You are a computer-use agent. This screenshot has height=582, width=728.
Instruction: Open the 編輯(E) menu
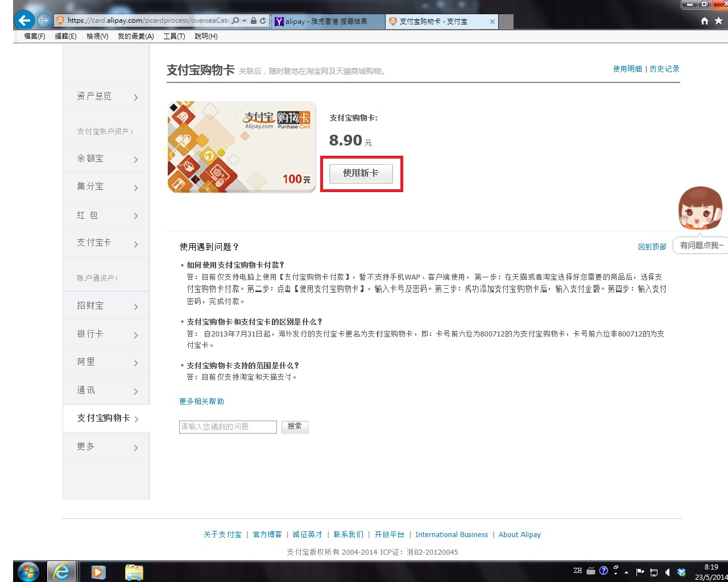pyautogui.click(x=65, y=36)
